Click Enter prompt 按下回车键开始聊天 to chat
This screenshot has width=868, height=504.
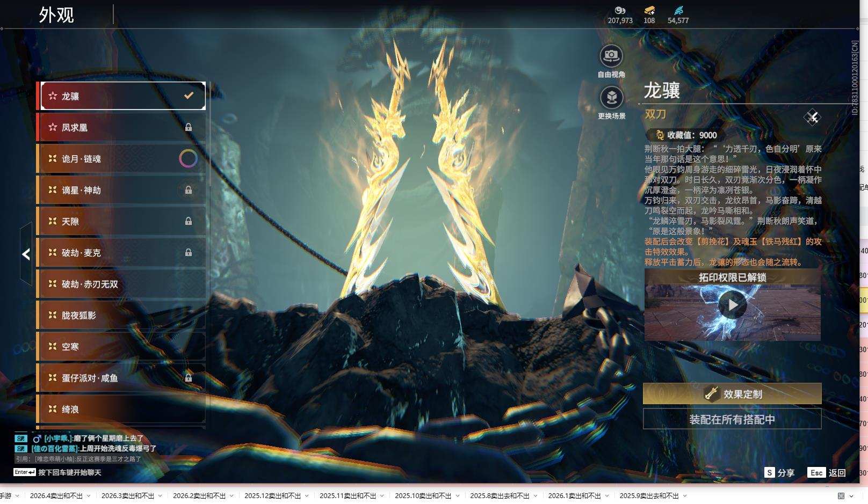(57, 472)
